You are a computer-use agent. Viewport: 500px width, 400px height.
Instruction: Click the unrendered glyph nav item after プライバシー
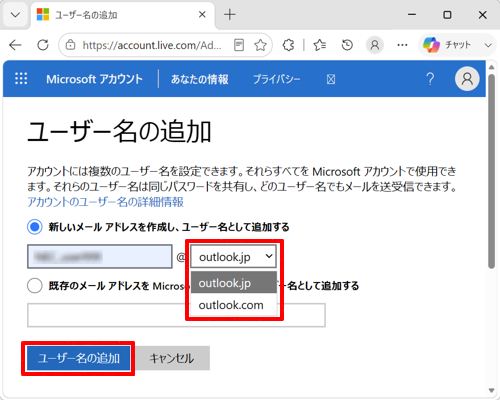pos(331,79)
